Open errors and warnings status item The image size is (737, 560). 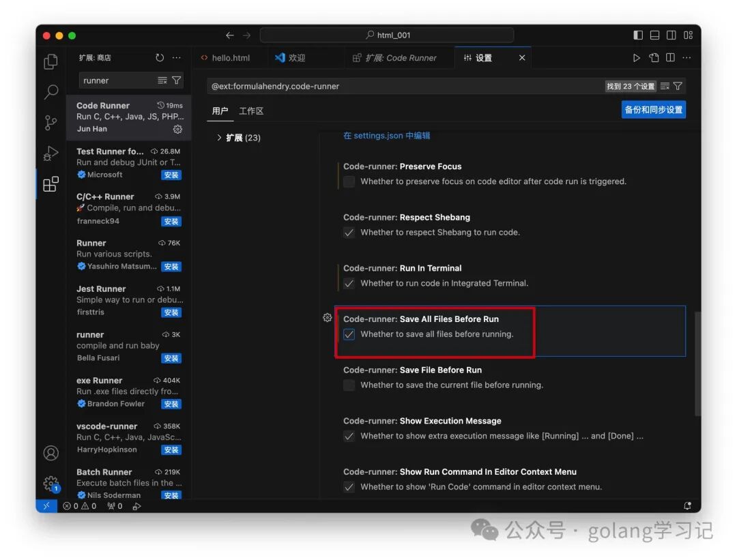coord(79,506)
